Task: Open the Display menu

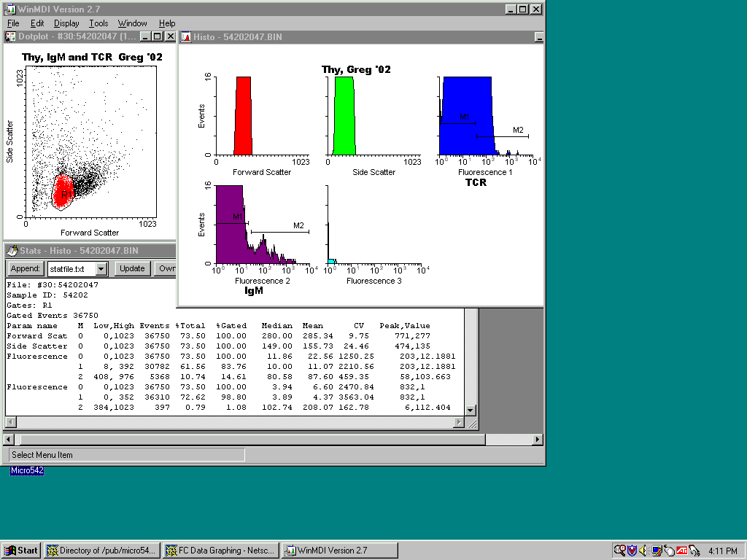Action: (x=66, y=23)
